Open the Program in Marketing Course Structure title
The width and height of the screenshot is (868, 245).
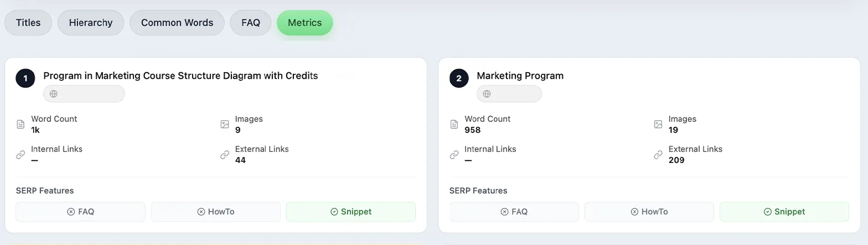(180, 76)
